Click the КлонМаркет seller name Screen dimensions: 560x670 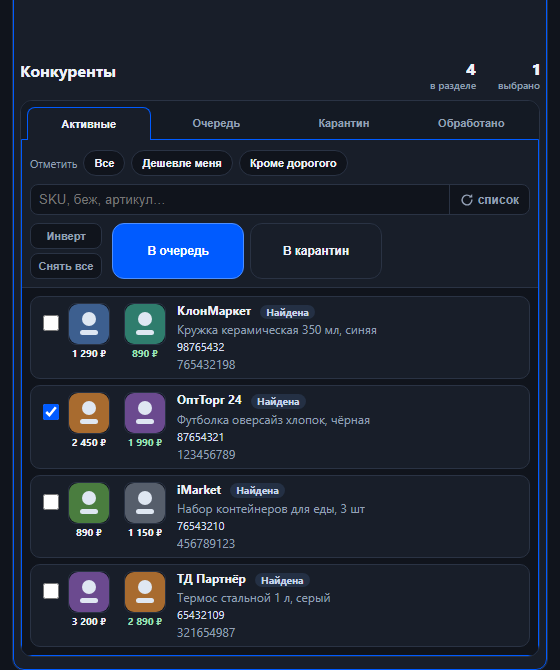pos(214,311)
